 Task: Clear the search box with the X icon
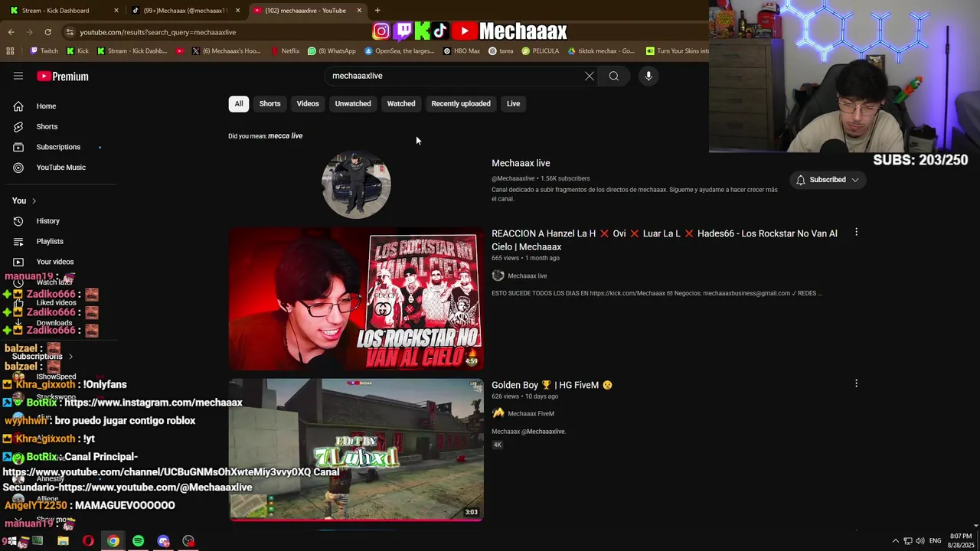[590, 76]
